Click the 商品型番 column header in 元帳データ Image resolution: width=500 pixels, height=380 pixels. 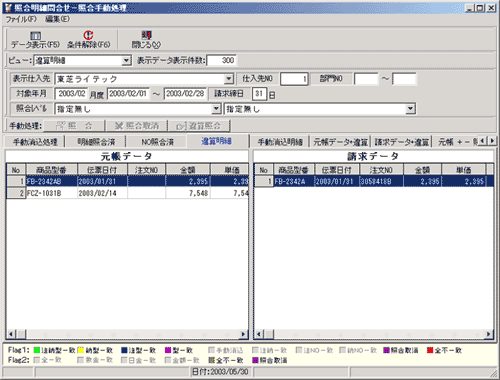pos(52,170)
